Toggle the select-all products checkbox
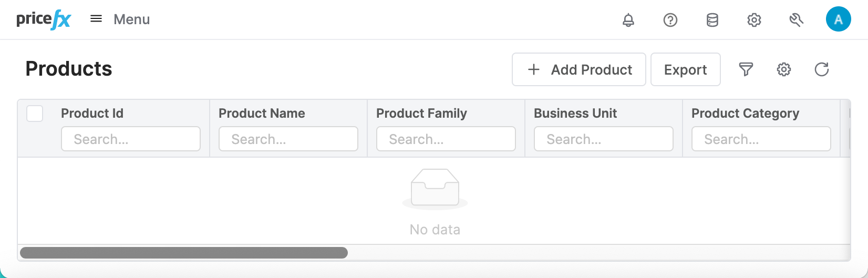The height and width of the screenshot is (278, 868). pyautogui.click(x=35, y=114)
